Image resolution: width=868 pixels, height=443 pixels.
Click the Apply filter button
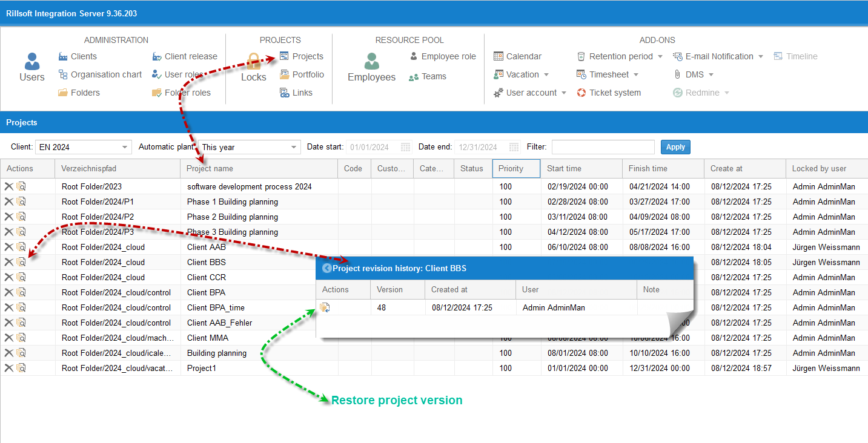[675, 147]
